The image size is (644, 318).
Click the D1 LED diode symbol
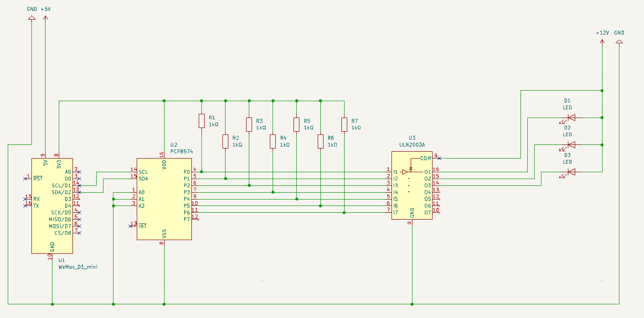click(x=571, y=118)
